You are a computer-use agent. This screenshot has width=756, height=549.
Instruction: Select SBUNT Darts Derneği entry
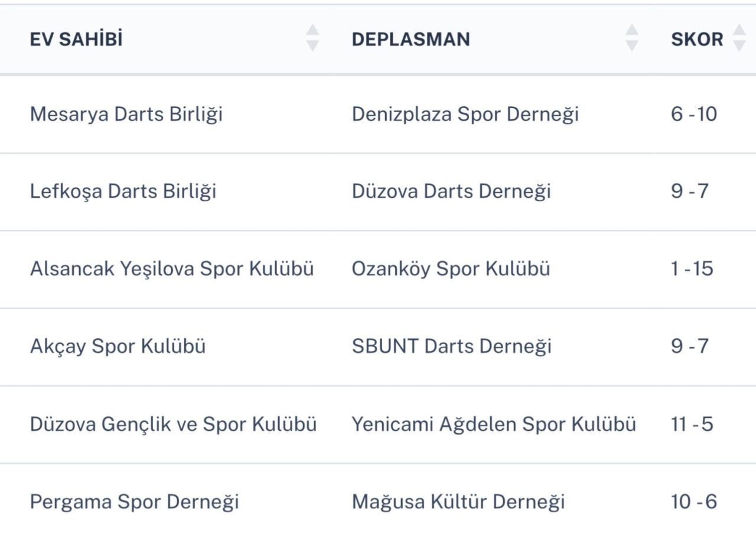click(x=451, y=347)
